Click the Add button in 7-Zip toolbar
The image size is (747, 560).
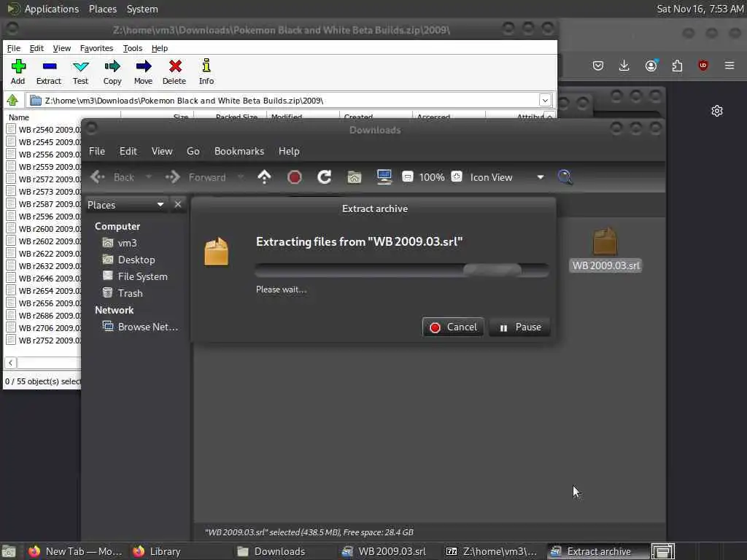[18, 72]
